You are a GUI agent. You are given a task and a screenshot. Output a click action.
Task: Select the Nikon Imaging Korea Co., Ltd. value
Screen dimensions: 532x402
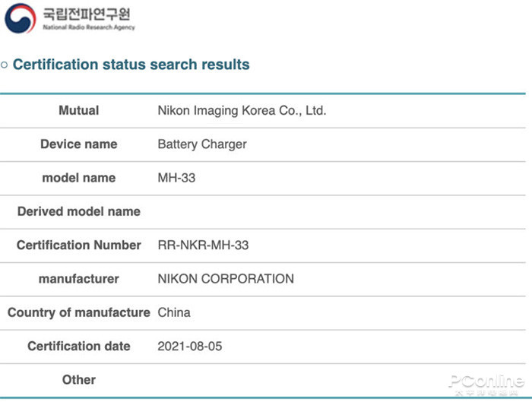click(x=242, y=111)
